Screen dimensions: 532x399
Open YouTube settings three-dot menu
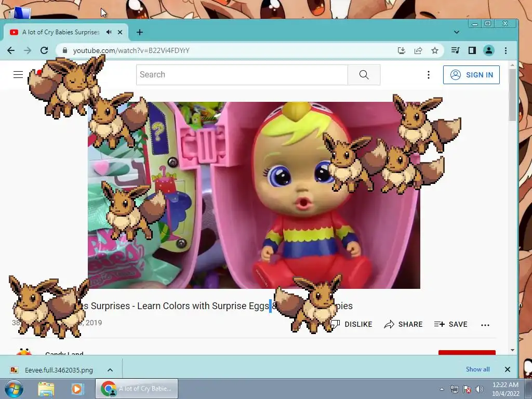click(x=429, y=75)
